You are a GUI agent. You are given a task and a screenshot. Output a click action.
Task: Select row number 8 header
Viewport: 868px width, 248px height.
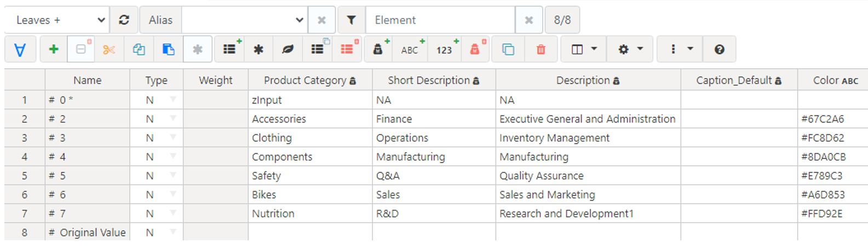25,232
